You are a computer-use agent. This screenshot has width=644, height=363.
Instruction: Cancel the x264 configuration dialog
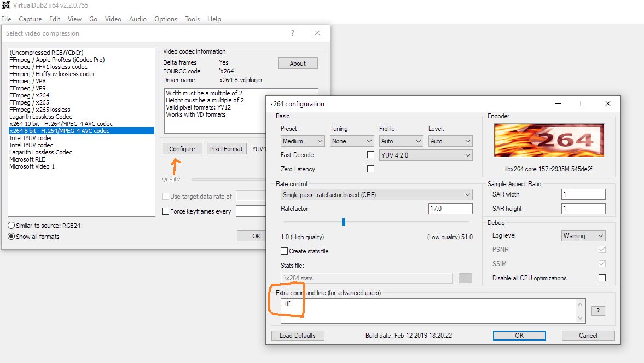(x=588, y=336)
